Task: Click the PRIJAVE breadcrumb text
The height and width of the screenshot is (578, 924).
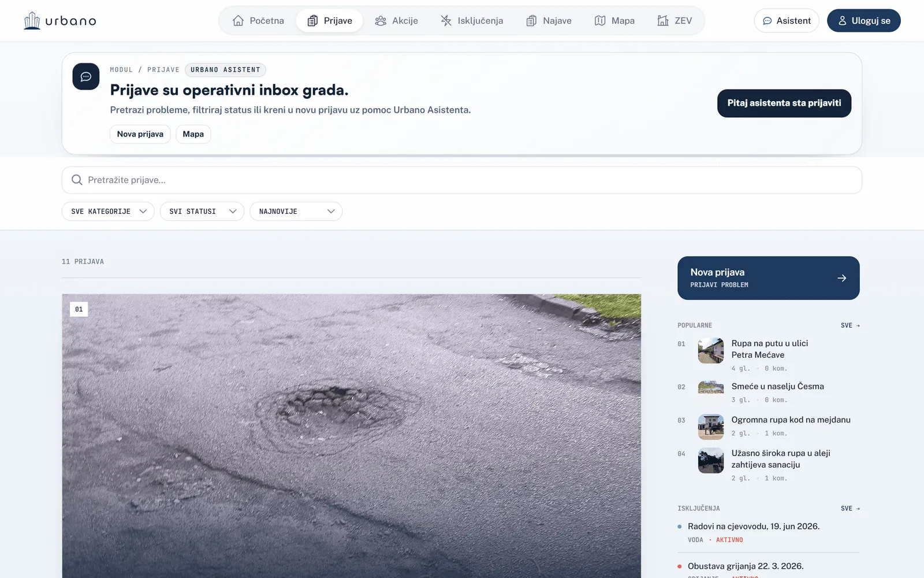Action: 163,70
